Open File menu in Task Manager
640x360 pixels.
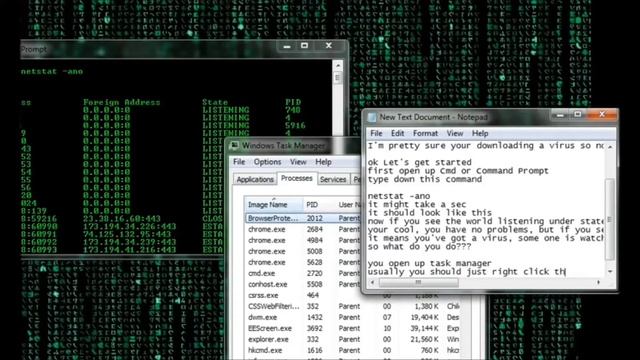(x=239, y=162)
